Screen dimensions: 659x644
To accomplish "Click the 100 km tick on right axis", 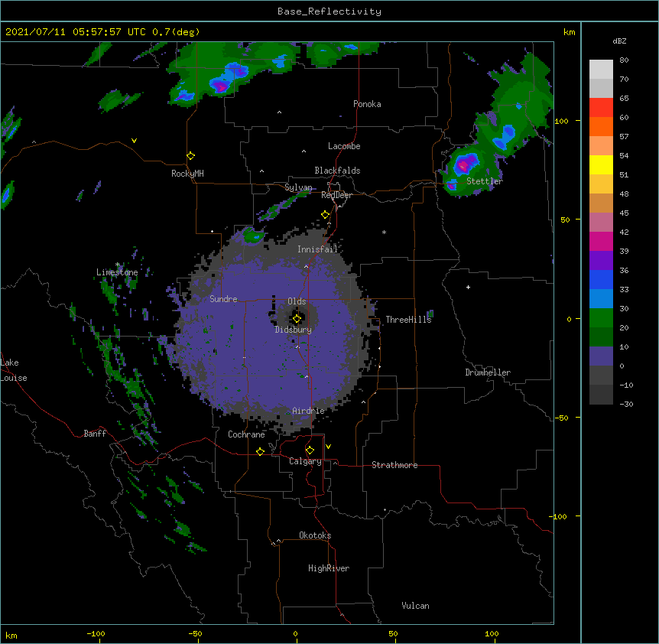I will [561, 121].
